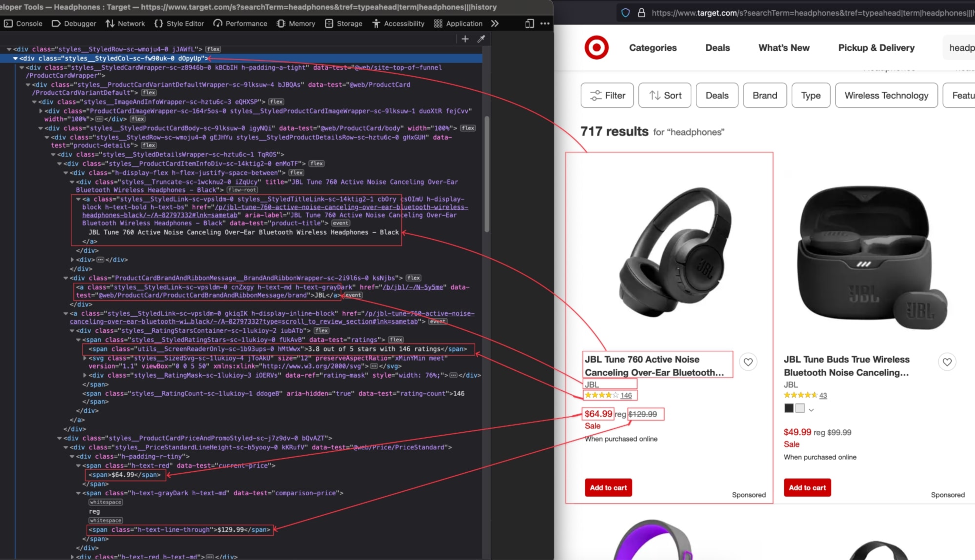Screen dimensions: 975x560
Task: Select the element picker icon in DevTools
Action: [481, 39]
